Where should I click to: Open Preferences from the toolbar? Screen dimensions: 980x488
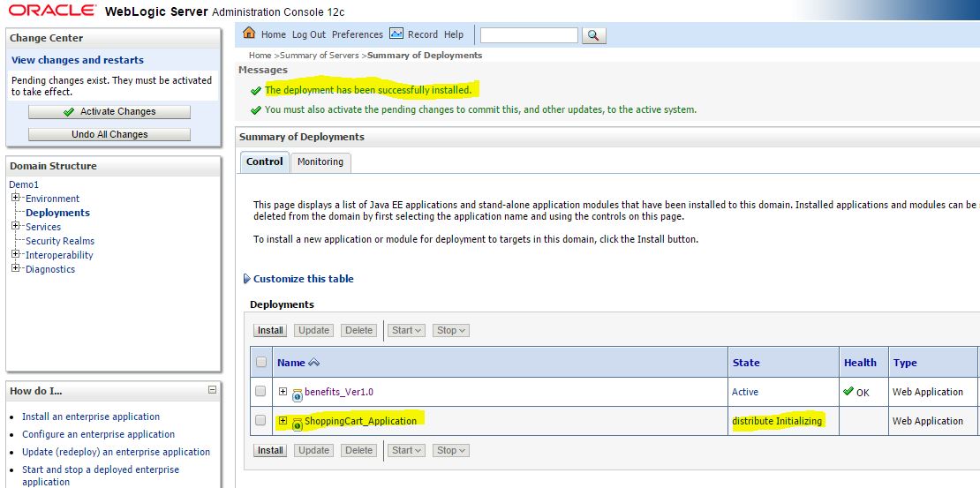tap(358, 34)
